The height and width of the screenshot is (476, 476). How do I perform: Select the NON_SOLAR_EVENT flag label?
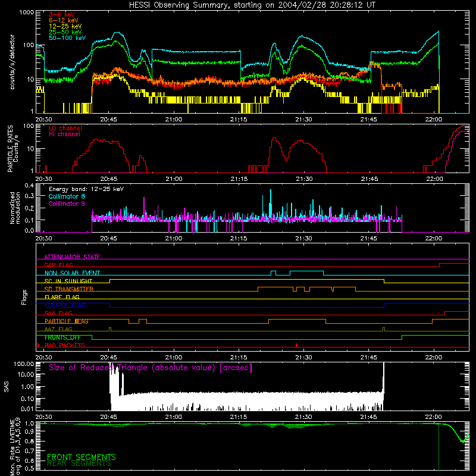72,273
